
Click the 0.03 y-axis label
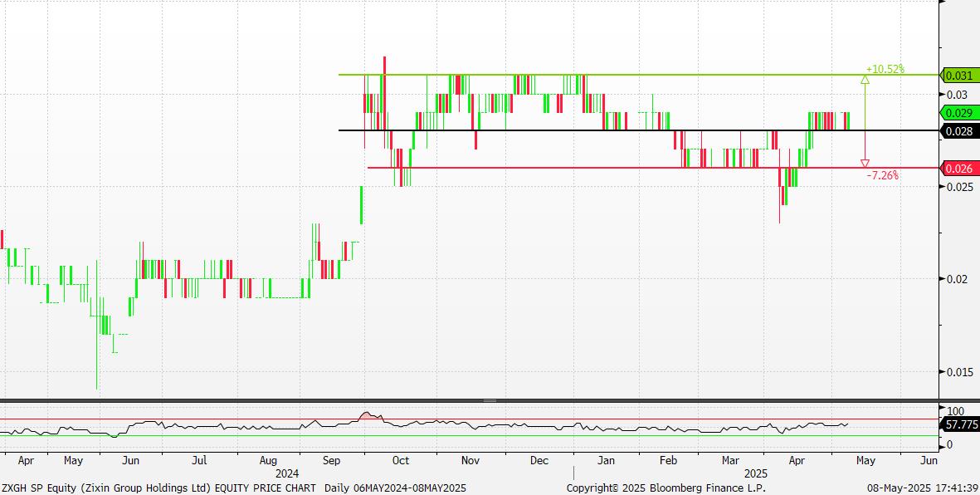[x=956, y=95]
